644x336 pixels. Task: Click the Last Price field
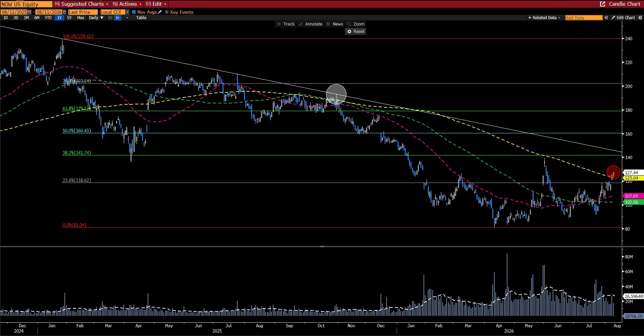pos(83,12)
